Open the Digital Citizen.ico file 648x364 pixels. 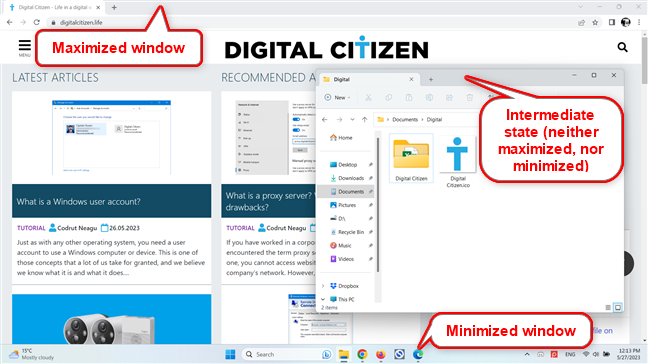[x=457, y=162]
